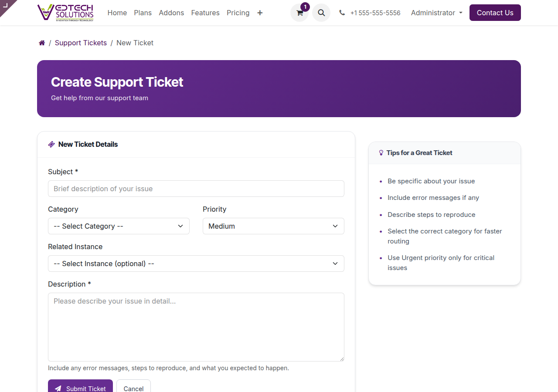Select Home in the navigation menu
The width and height of the screenshot is (558, 392).
(x=117, y=13)
